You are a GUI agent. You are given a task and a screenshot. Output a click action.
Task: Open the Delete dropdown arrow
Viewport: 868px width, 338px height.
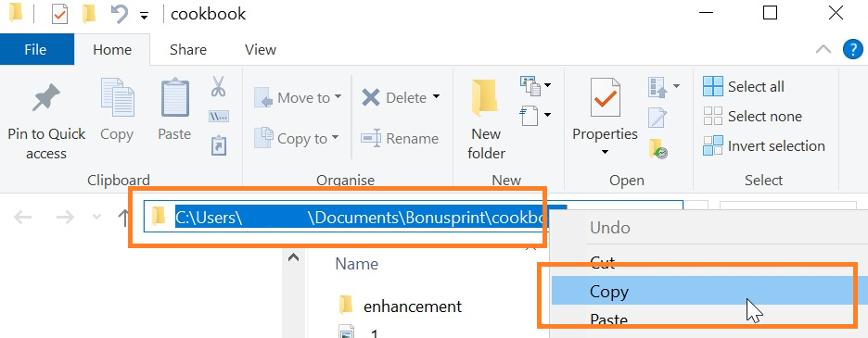click(x=436, y=97)
